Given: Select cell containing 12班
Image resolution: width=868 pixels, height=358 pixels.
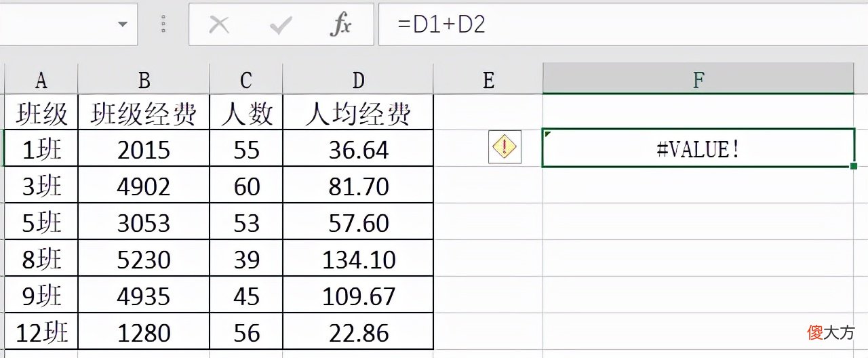Looking at the screenshot, I should tap(41, 332).
